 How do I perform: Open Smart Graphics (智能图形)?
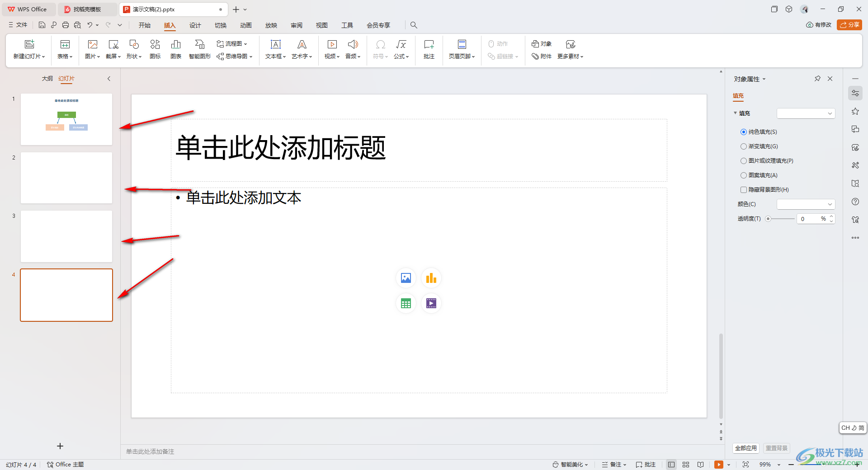pyautogui.click(x=200, y=49)
